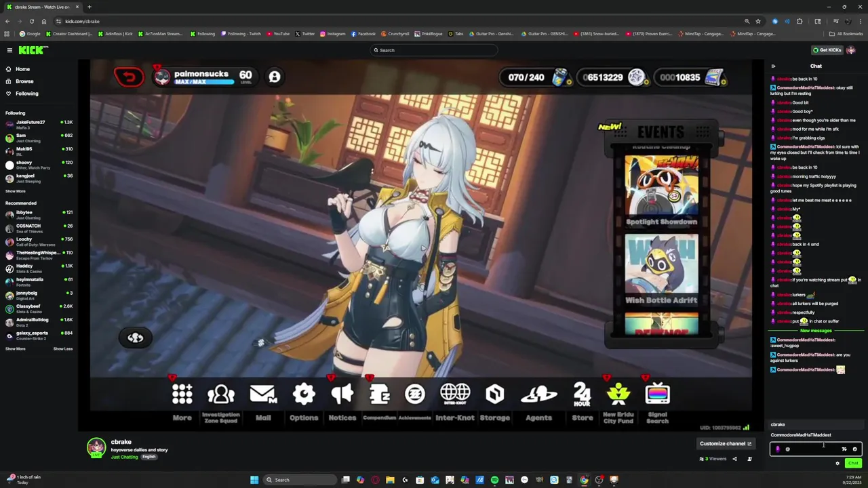Screen dimensions: 868x488
Task: Open the Kick hamburger menu
Action: point(9,50)
